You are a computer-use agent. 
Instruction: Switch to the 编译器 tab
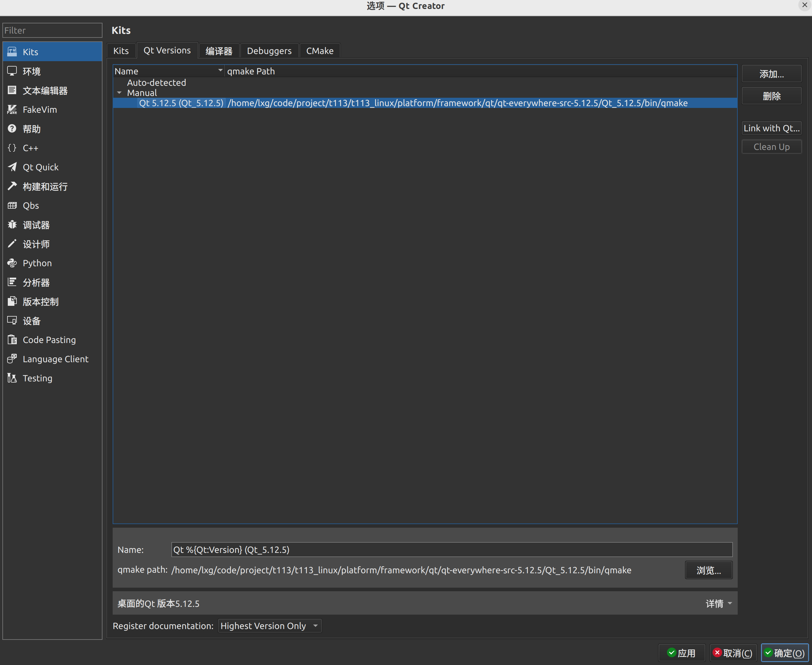point(219,51)
